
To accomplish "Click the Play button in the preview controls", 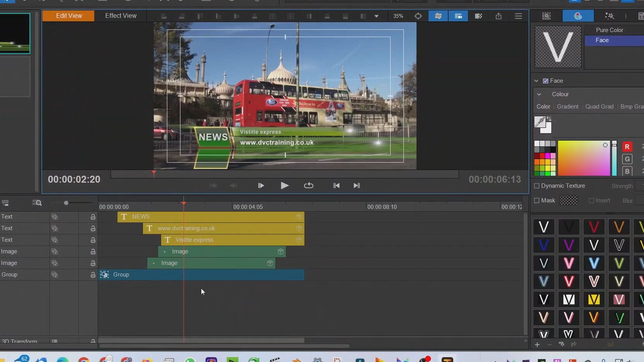I will click(284, 186).
